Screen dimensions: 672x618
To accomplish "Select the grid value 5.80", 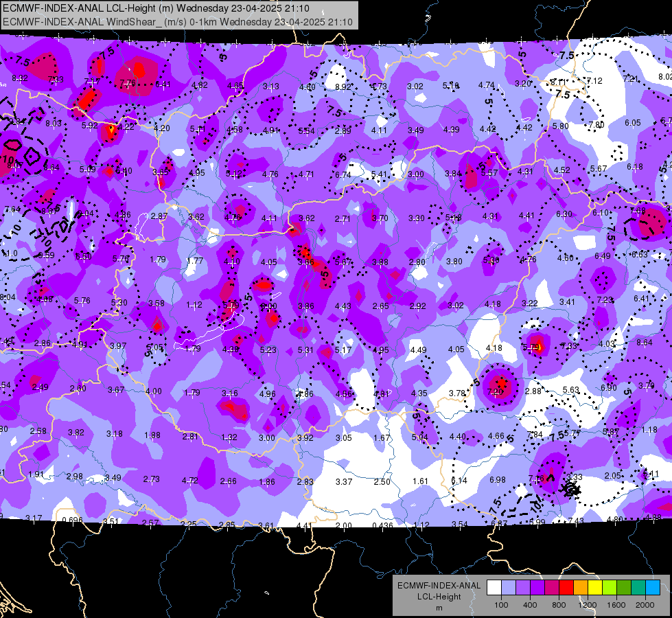I will (x=561, y=126).
